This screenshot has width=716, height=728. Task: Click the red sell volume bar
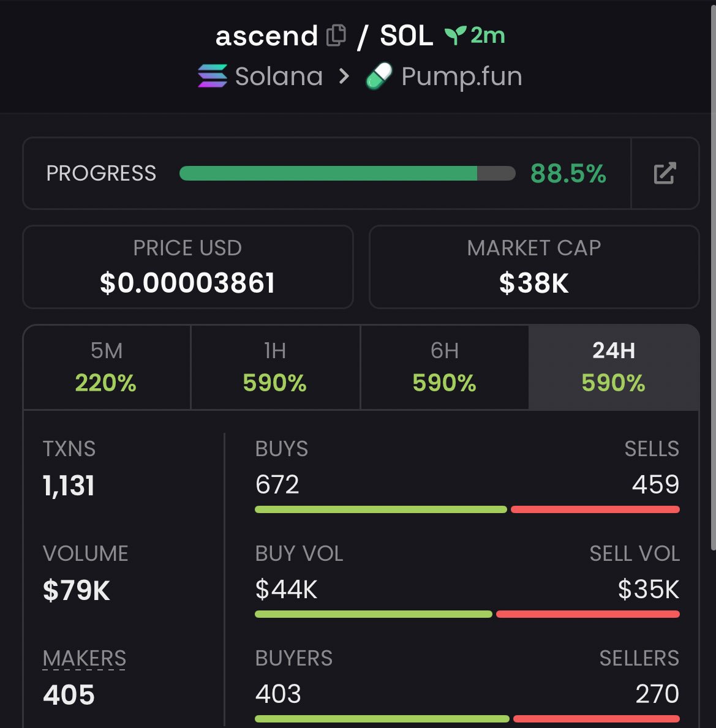point(587,614)
